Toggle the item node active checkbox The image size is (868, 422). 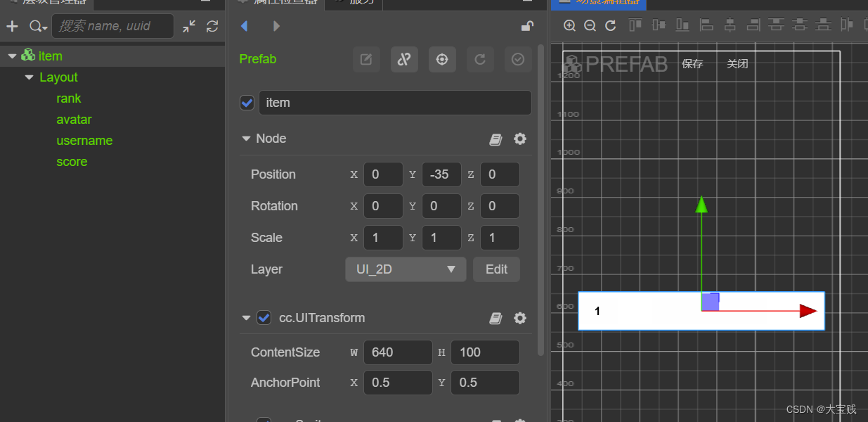[x=247, y=103]
